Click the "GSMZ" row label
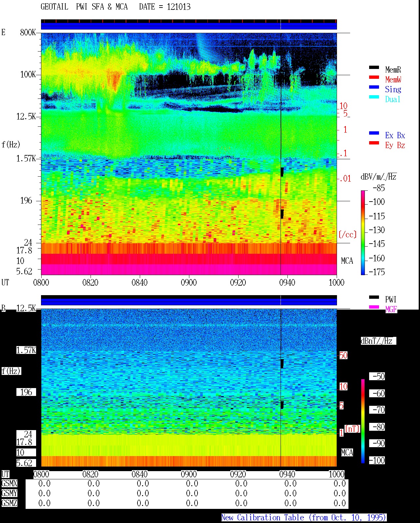Screen dimensions: 420x523 click(9, 503)
